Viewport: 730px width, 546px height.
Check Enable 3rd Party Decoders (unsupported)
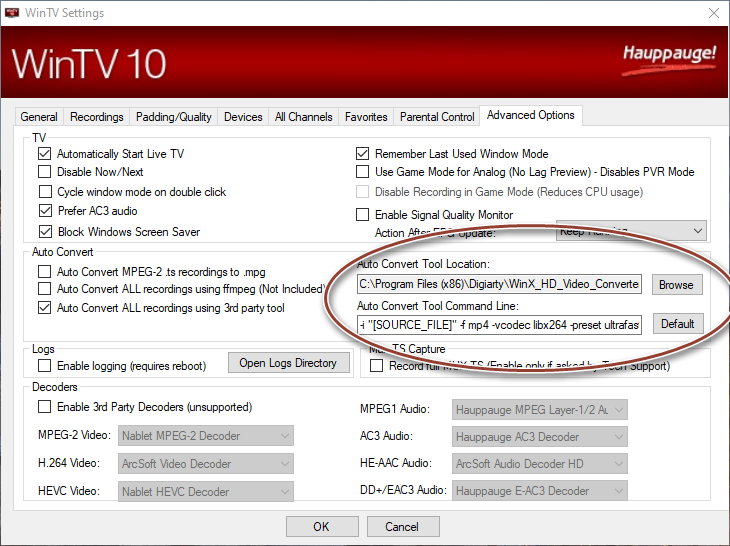point(45,407)
